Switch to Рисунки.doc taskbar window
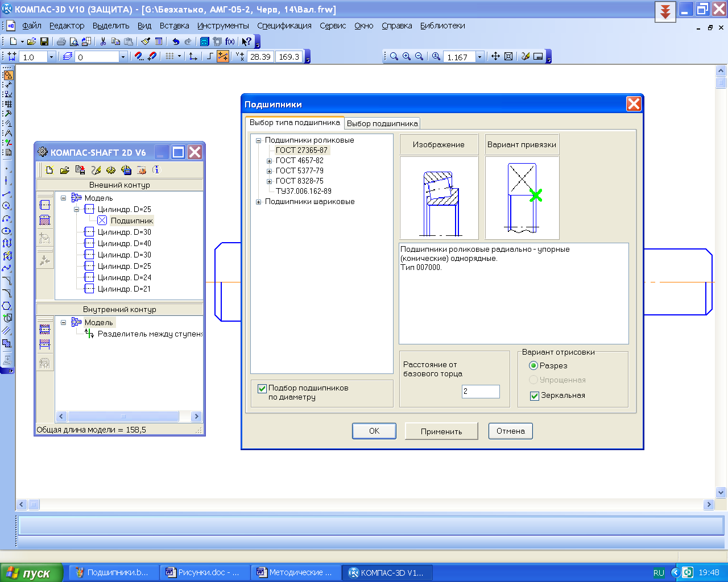This screenshot has height=582, width=728. [x=205, y=573]
